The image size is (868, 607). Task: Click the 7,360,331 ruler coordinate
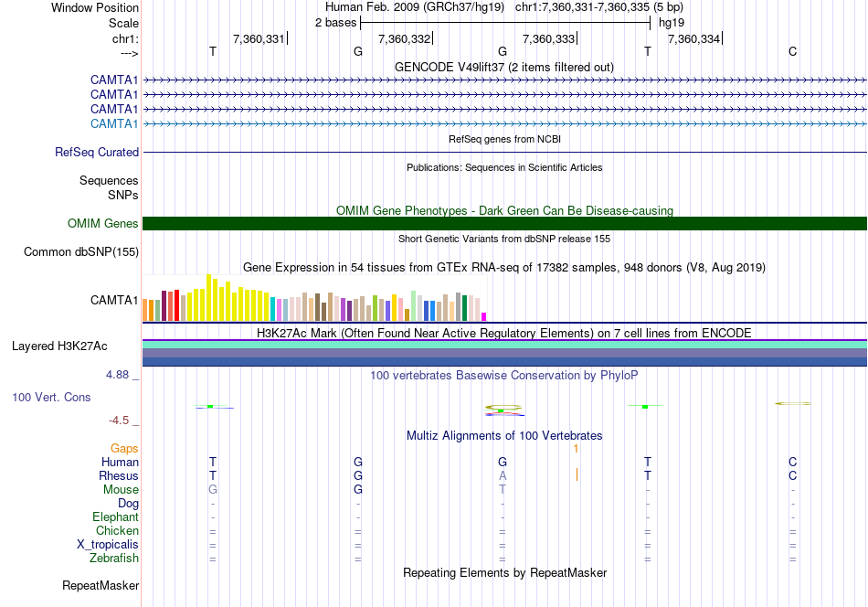(x=259, y=38)
